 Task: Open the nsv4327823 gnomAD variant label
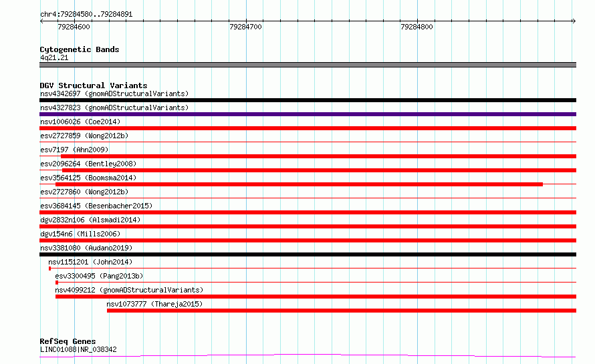coord(114,108)
